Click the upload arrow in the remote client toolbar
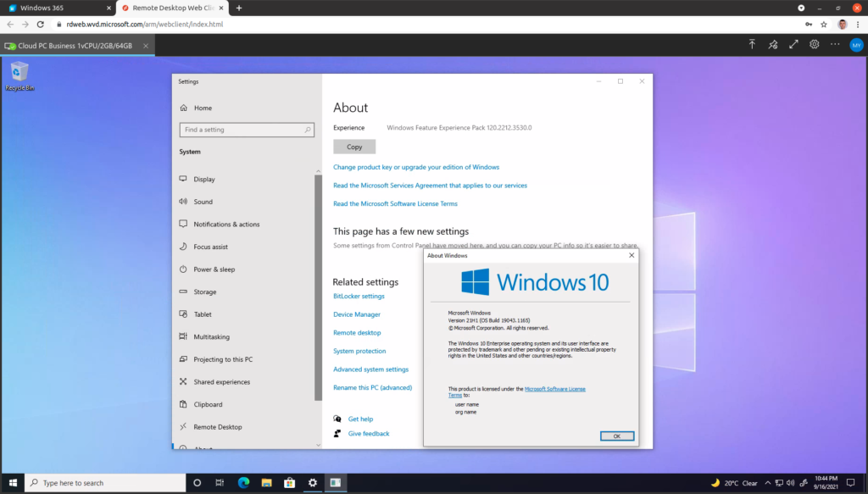 point(752,44)
